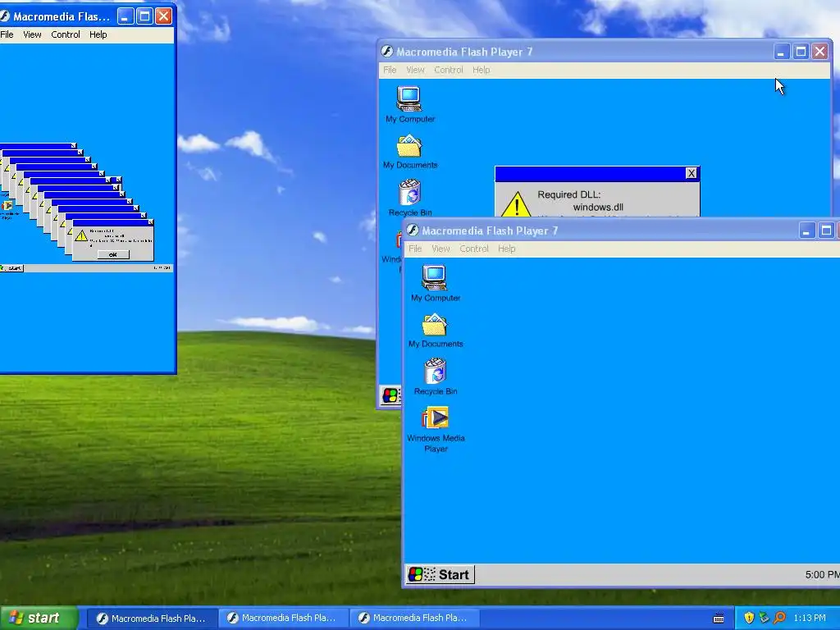This screenshot has width=840, height=630.
Task: Click front window title Macromedia Flash Player 7
Action: coord(490,231)
